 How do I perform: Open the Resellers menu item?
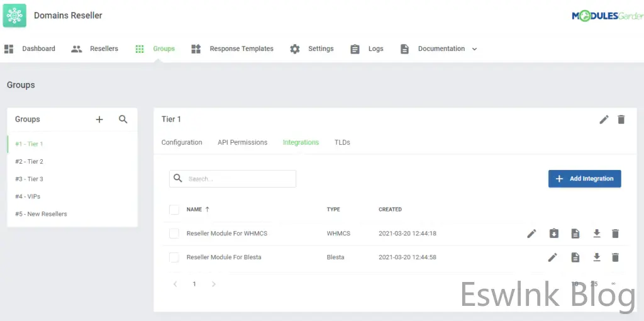click(95, 48)
